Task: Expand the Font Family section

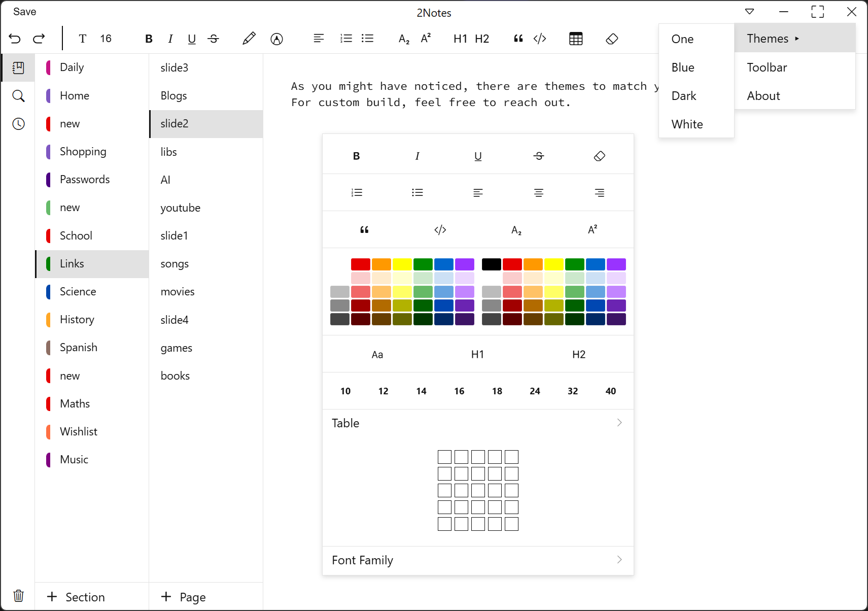Action: pos(619,560)
